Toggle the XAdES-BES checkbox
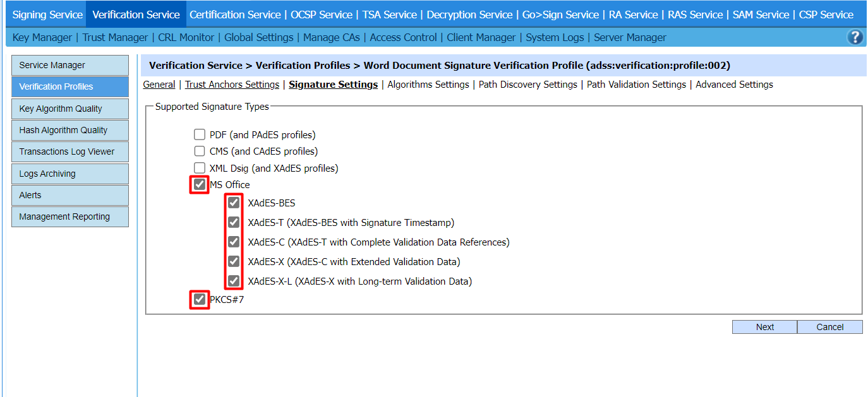 click(x=234, y=203)
